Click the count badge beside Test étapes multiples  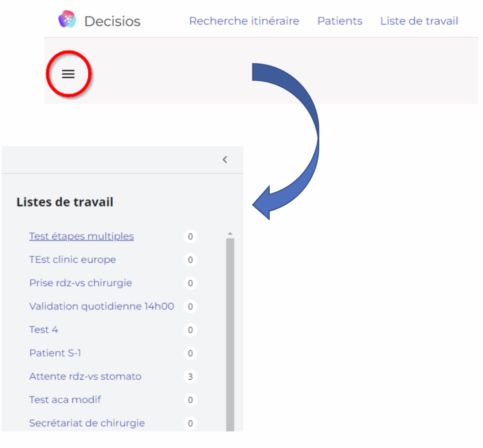pyautogui.click(x=190, y=236)
